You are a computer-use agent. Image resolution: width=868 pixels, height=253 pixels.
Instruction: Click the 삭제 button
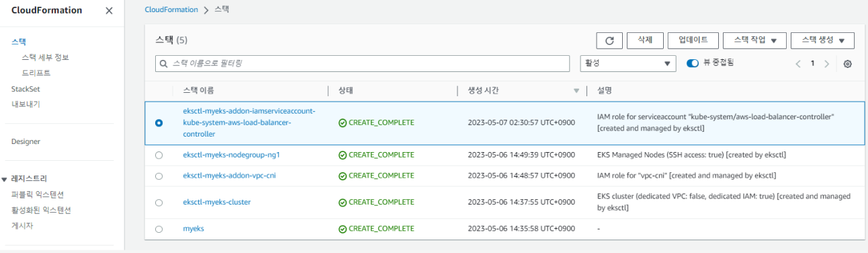645,40
